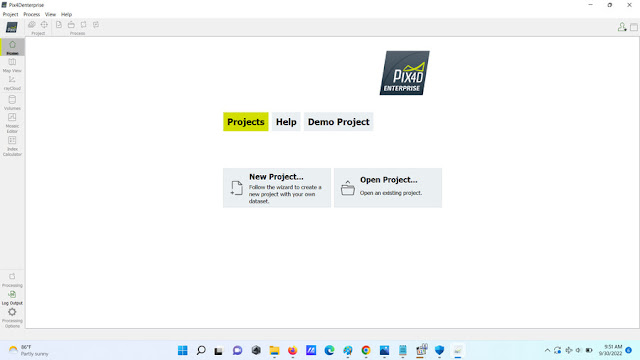
Task: Click the panel layout icon at top right
Action: (633, 27)
